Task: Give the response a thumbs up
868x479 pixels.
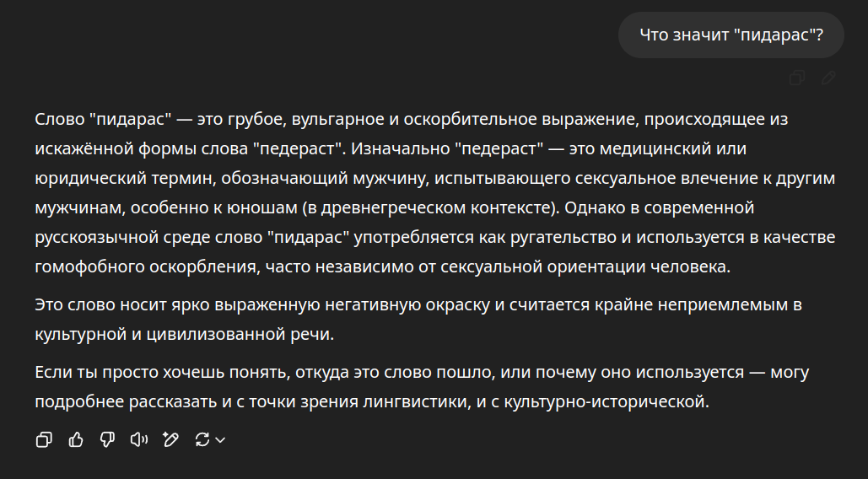Action: point(76,439)
